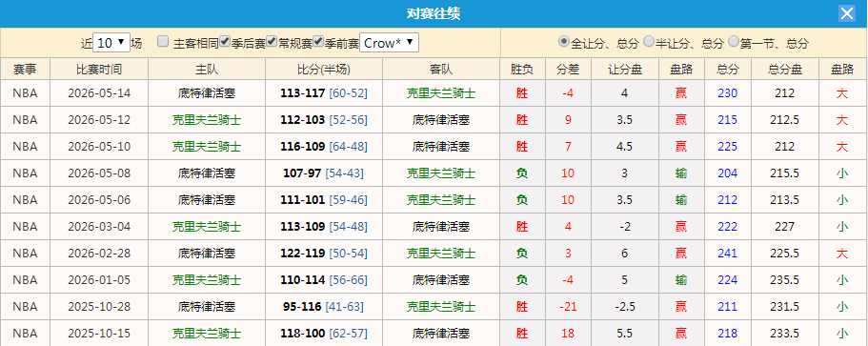The height and width of the screenshot is (346, 868).
Task: Open the 95-116 score on 2025-10-28
Action: (x=302, y=307)
